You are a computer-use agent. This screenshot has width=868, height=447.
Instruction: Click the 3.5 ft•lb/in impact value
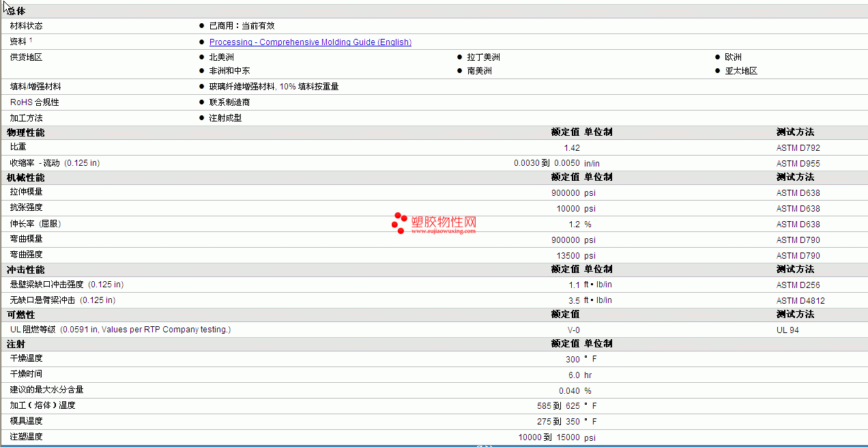coord(590,301)
